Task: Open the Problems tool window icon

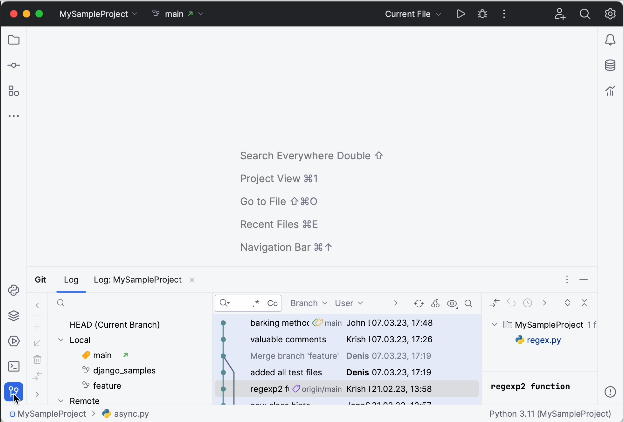Action: (x=610, y=392)
